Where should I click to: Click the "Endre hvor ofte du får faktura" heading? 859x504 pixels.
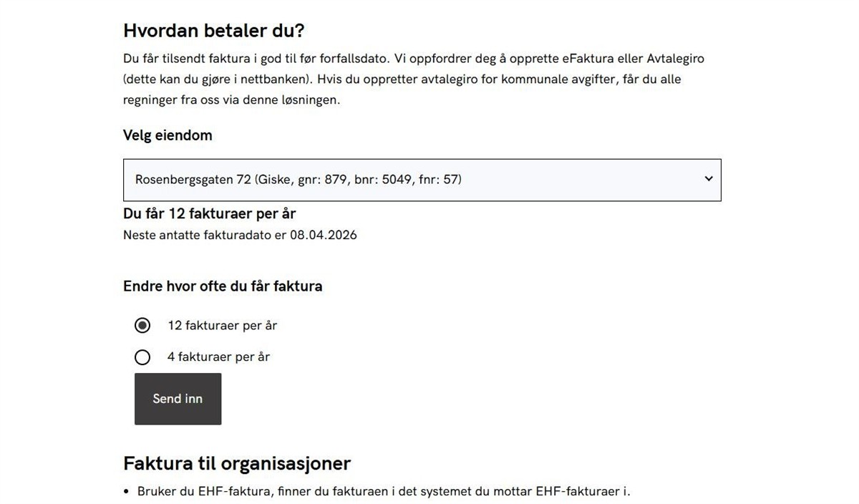pos(223,286)
